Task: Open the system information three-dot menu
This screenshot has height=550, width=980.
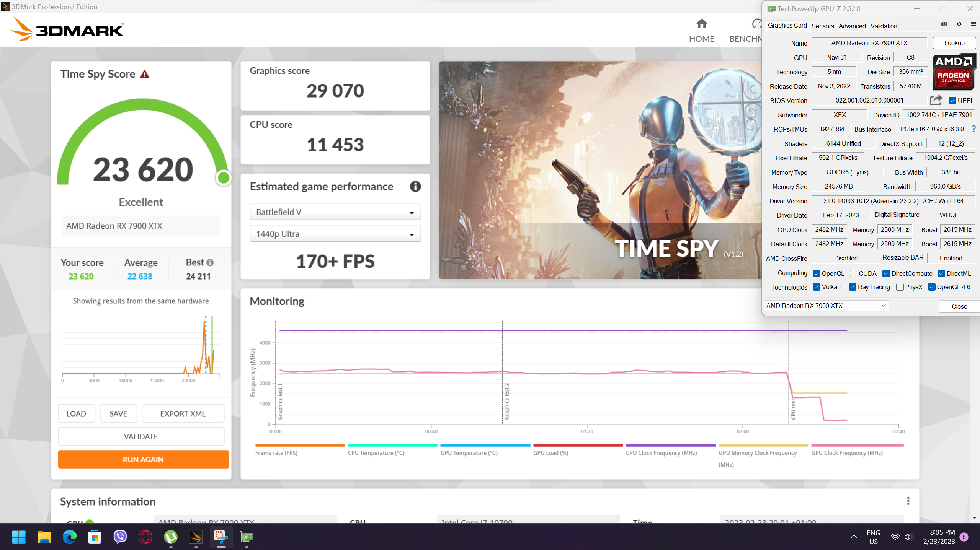Action: (908, 501)
